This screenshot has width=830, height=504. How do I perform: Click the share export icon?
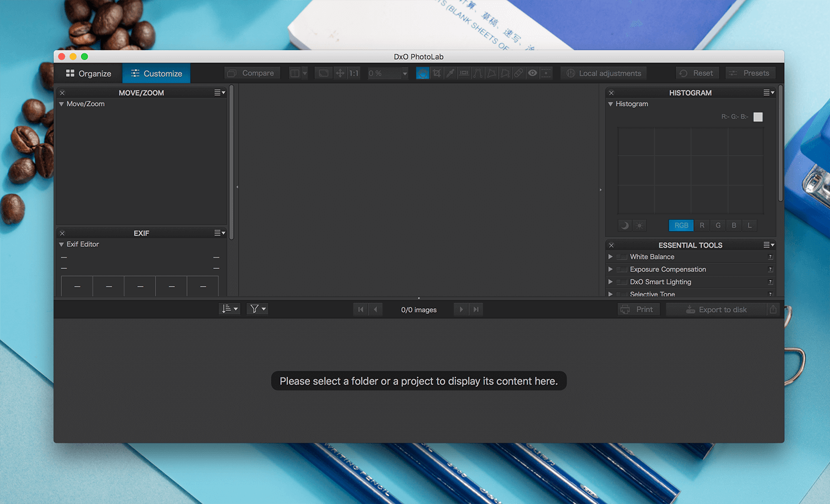click(773, 309)
